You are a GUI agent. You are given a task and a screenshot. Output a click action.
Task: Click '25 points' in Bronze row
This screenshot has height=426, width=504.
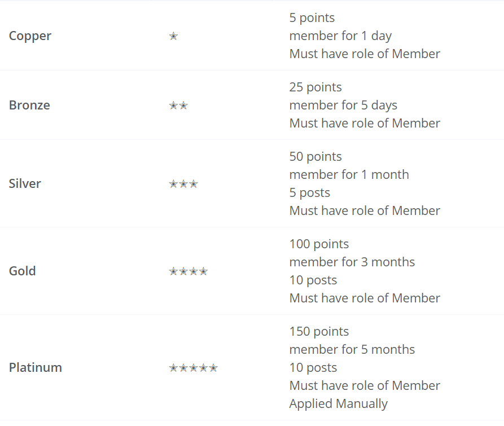click(315, 87)
